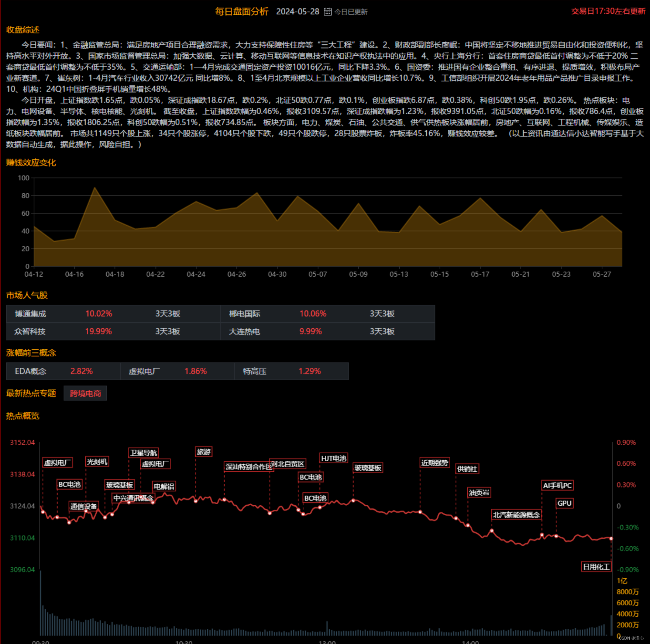Select the 深汕特别合作区 chart marker

249,467
